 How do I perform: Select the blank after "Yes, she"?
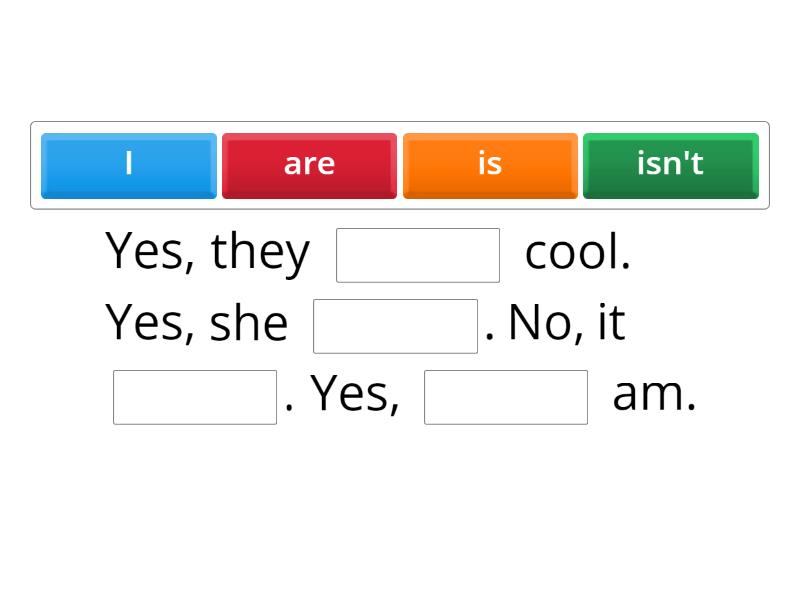[x=395, y=326]
